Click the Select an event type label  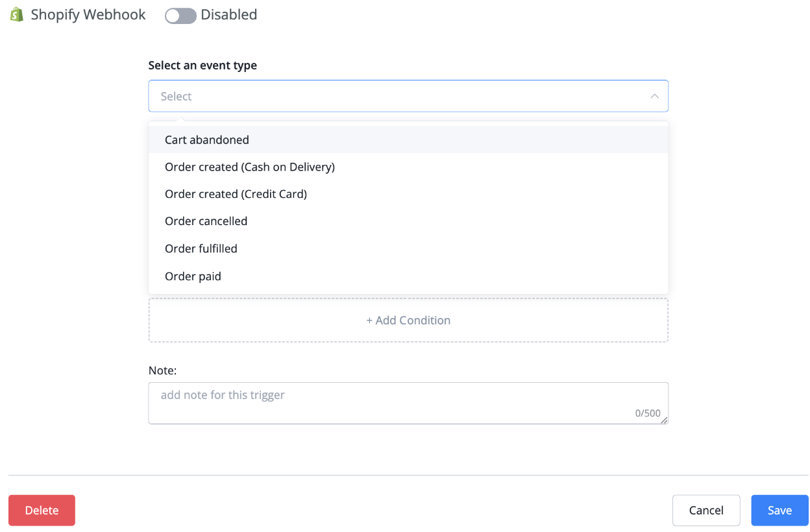tap(202, 65)
